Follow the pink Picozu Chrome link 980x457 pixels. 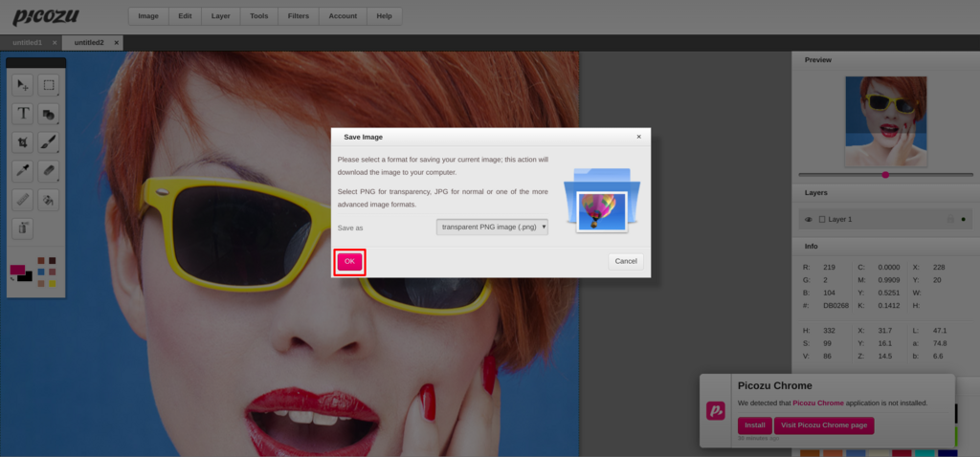tap(818, 403)
